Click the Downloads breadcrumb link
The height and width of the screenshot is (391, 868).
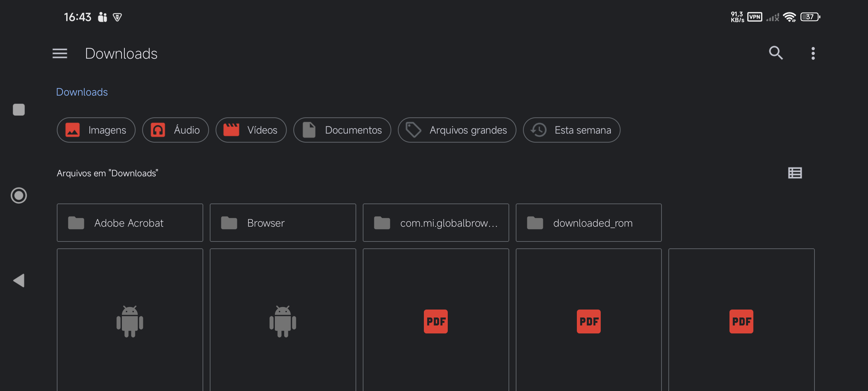(82, 92)
